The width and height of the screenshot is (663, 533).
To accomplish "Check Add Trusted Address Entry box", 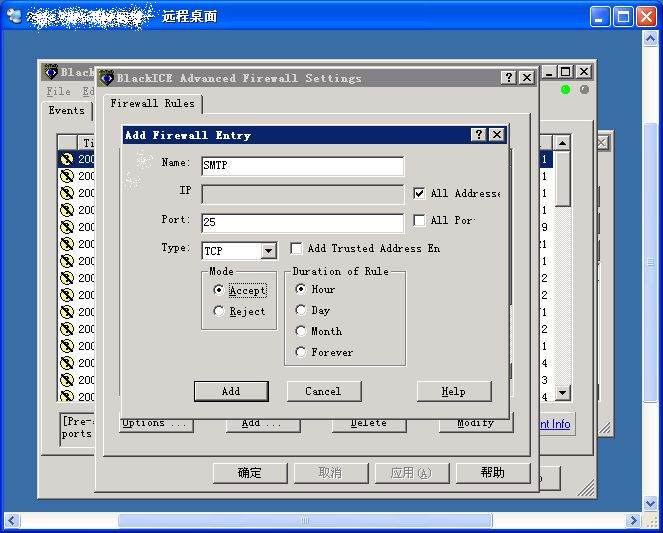I will point(296,248).
